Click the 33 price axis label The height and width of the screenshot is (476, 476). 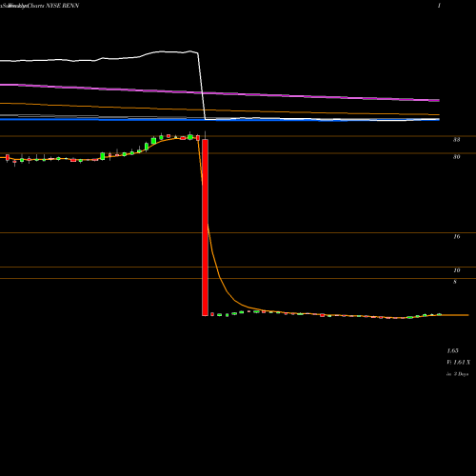(456, 140)
